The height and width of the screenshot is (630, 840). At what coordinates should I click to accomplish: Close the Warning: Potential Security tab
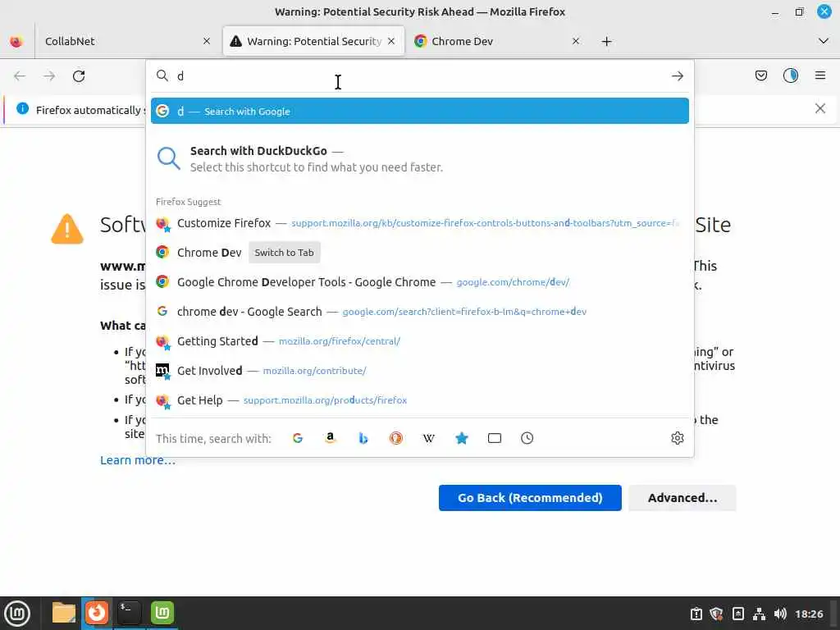coord(391,41)
